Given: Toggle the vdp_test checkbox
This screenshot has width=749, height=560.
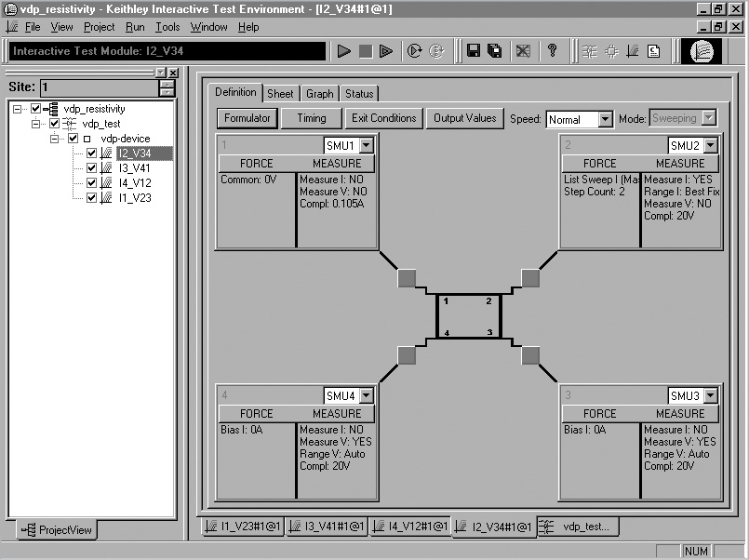Looking at the screenshot, I should point(54,124).
